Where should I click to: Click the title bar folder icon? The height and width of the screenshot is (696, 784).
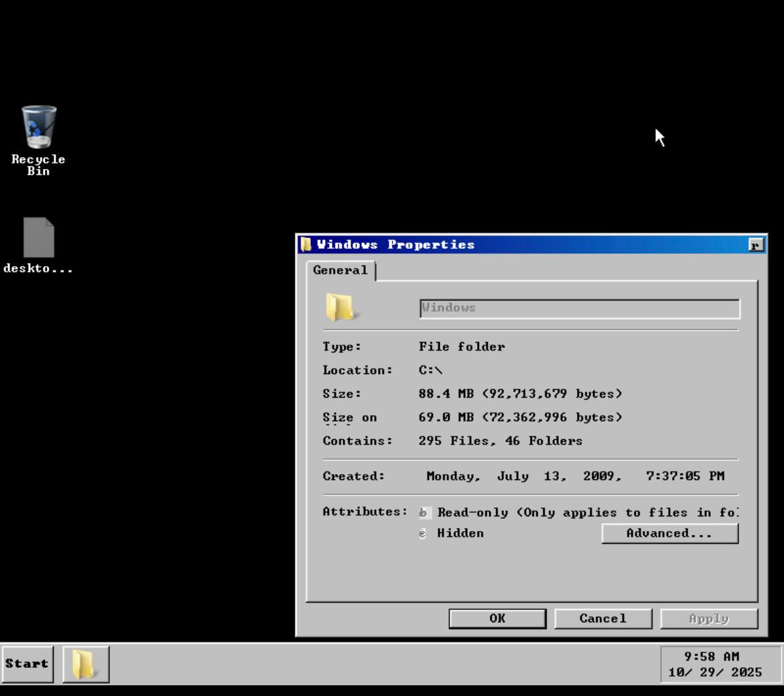[306, 245]
